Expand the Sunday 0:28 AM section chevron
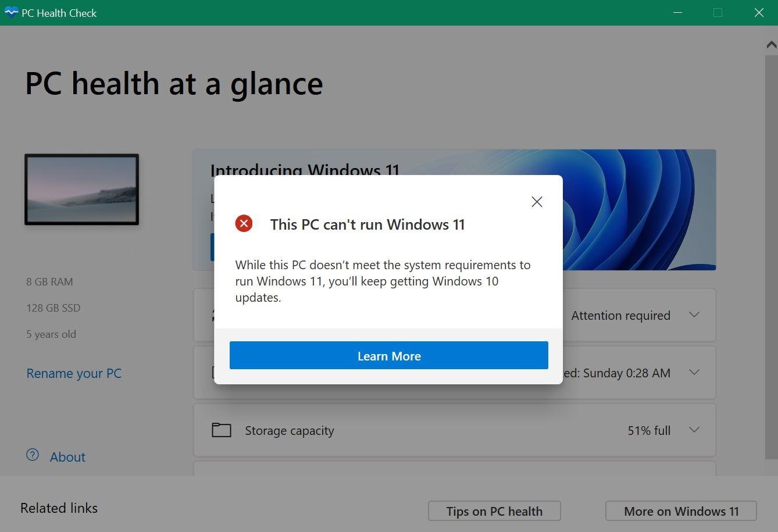778x532 pixels. (694, 372)
